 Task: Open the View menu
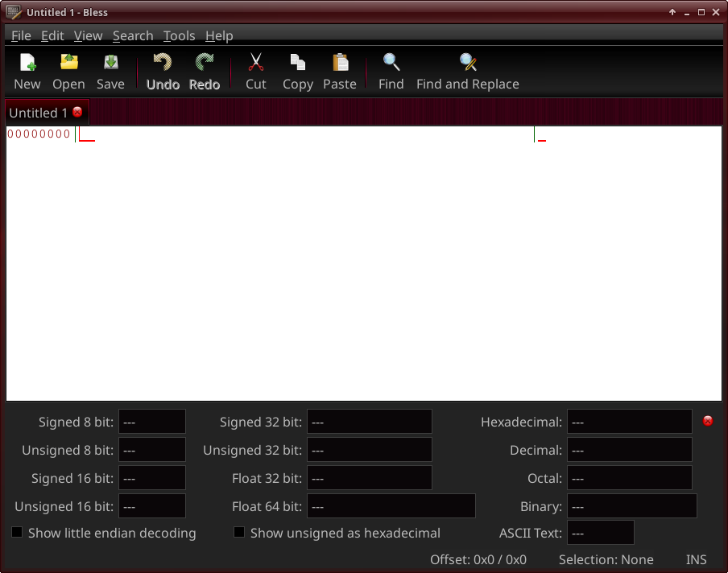point(89,35)
